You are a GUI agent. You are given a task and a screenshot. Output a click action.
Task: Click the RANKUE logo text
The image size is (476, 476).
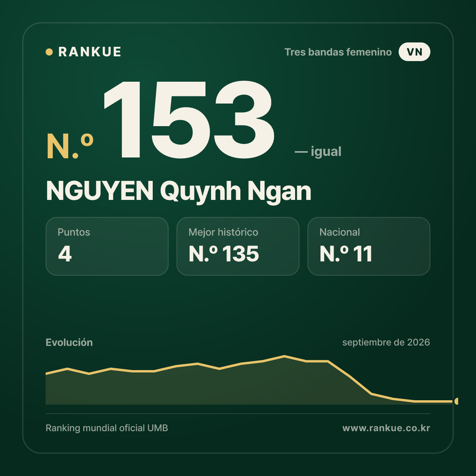pos(90,52)
